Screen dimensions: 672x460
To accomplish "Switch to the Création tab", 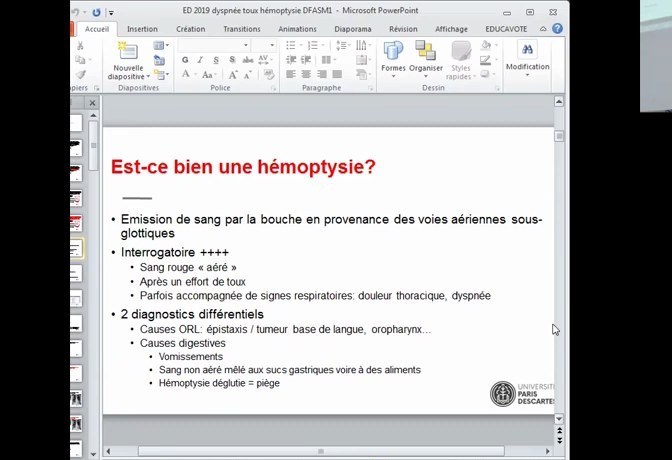I will coord(191,29).
